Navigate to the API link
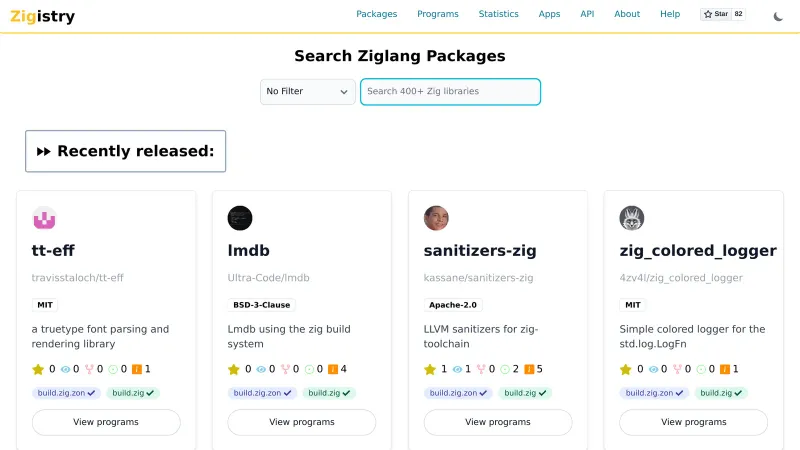This screenshot has height=450, width=800. (587, 14)
